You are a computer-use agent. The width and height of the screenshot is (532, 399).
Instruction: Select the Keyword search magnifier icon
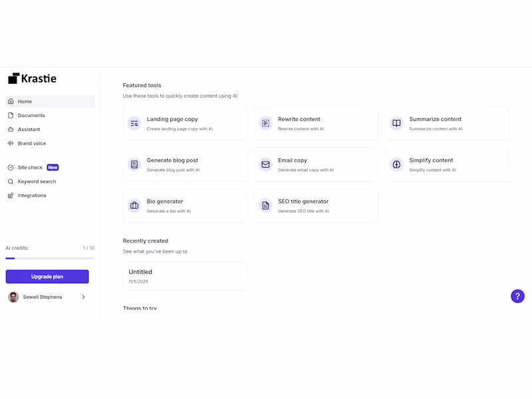[x=11, y=181]
